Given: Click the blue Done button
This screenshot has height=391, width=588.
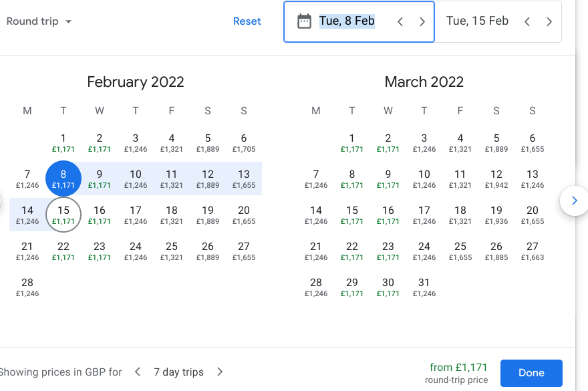Looking at the screenshot, I should click(x=531, y=373).
